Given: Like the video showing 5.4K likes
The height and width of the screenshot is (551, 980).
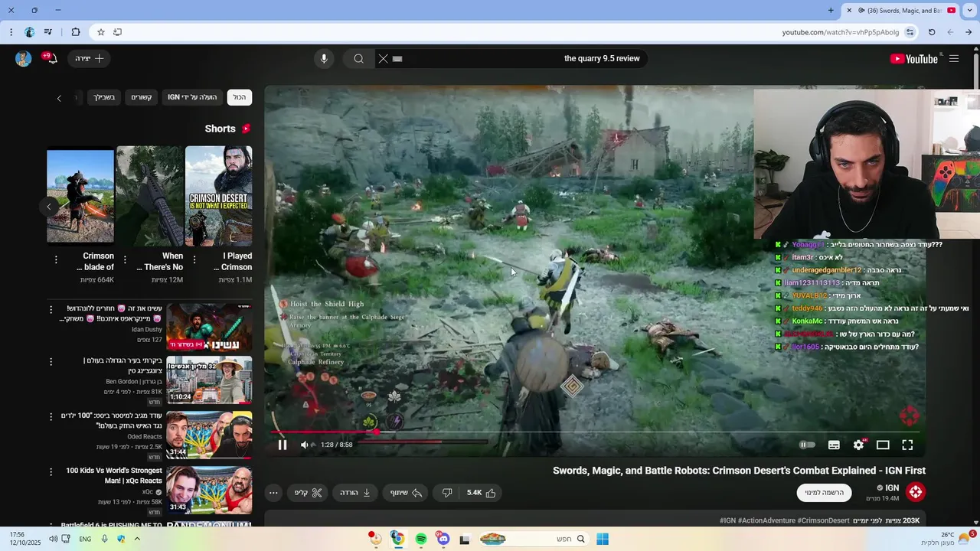Looking at the screenshot, I should click(x=481, y=493).
